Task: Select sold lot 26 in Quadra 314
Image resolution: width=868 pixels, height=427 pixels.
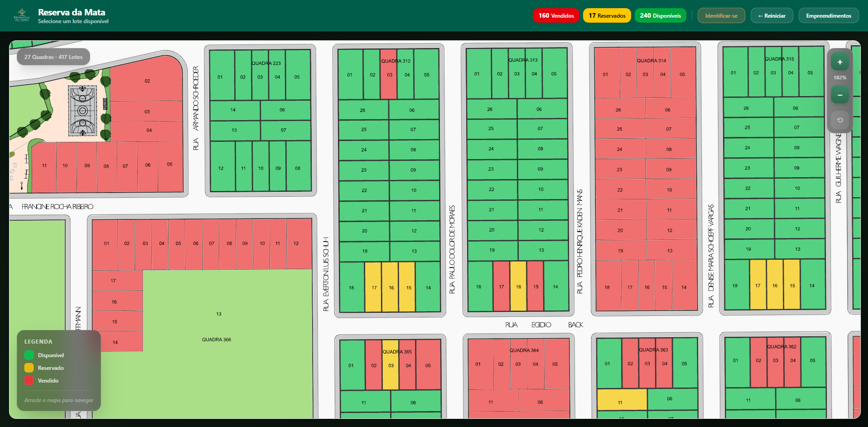Action: [x=620, y=109]
